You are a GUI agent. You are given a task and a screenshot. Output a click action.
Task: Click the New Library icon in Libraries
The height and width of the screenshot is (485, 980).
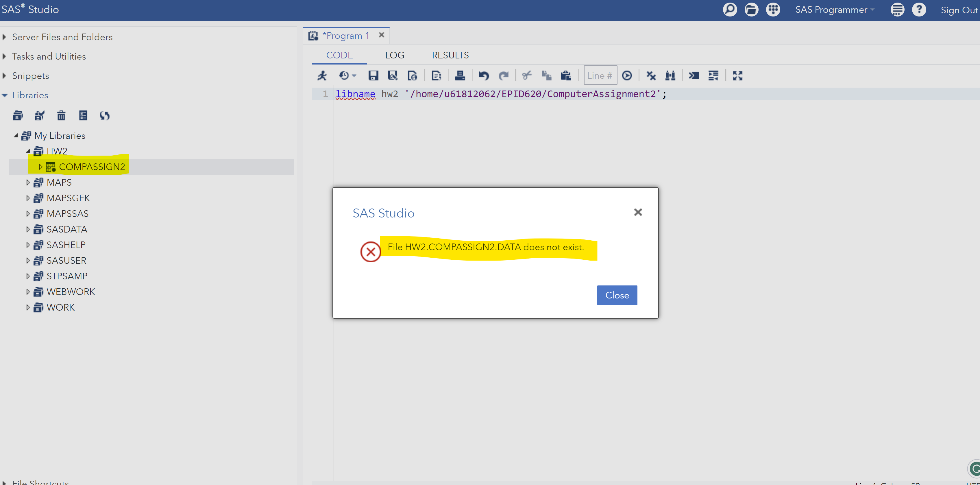click(x=18, y=115)
